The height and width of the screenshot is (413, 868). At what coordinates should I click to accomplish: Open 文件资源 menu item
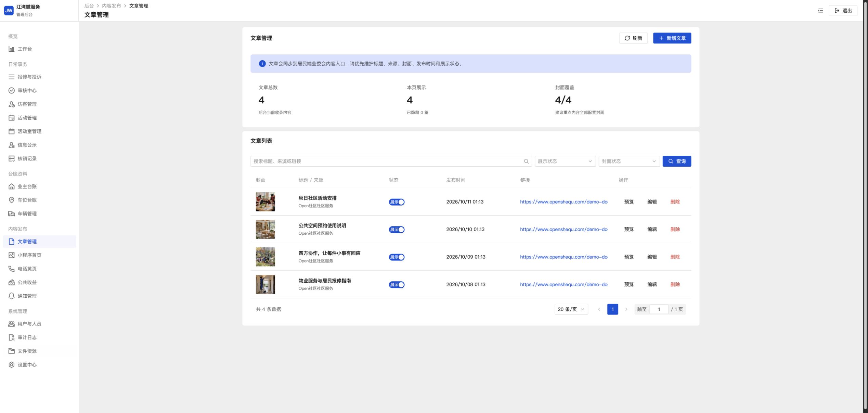[39, 351]
